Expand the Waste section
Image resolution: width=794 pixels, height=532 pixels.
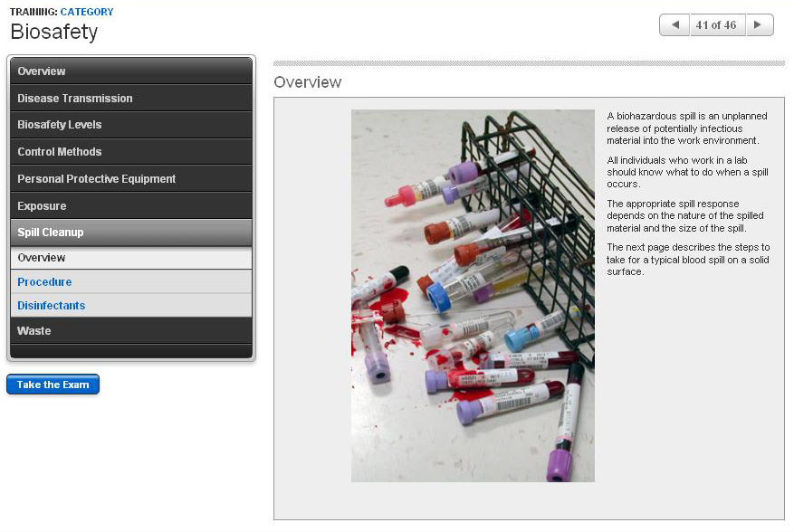[131, 331]
